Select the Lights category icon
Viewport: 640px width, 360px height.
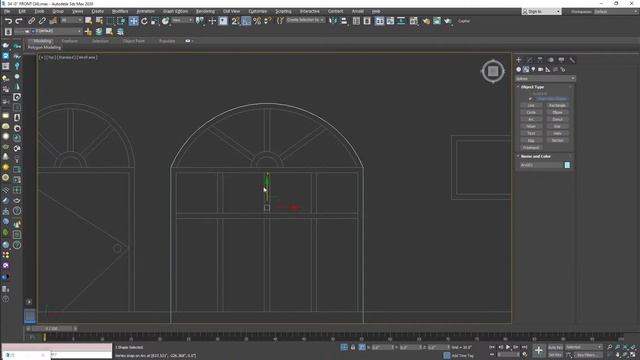tap(533, 69)
